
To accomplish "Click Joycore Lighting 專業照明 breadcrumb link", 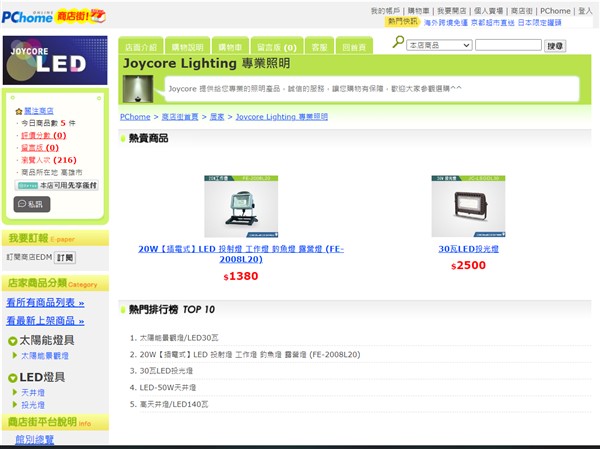I will pyautogui.click(x=282, y=117).
